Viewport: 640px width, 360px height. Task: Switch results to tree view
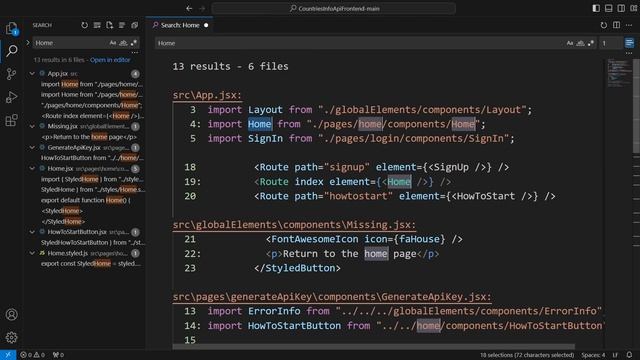122,25
